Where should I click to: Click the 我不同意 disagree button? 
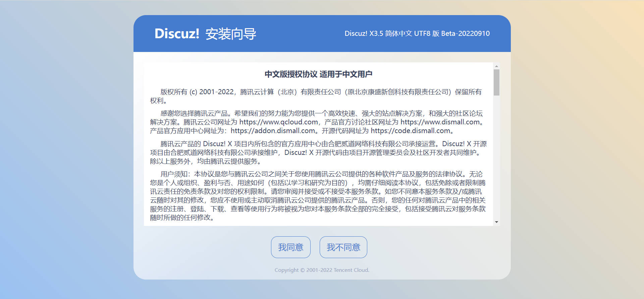click(x=343, y=247)
